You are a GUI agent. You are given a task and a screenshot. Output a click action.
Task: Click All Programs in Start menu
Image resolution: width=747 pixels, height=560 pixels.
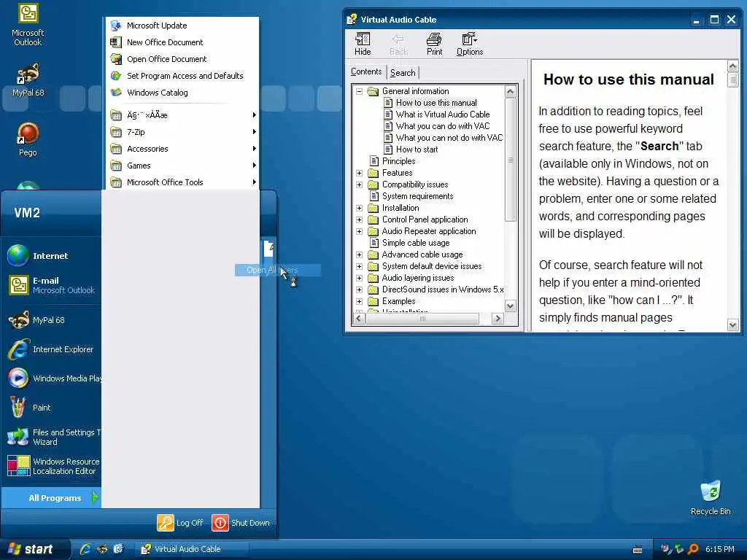tap(52, 498)
